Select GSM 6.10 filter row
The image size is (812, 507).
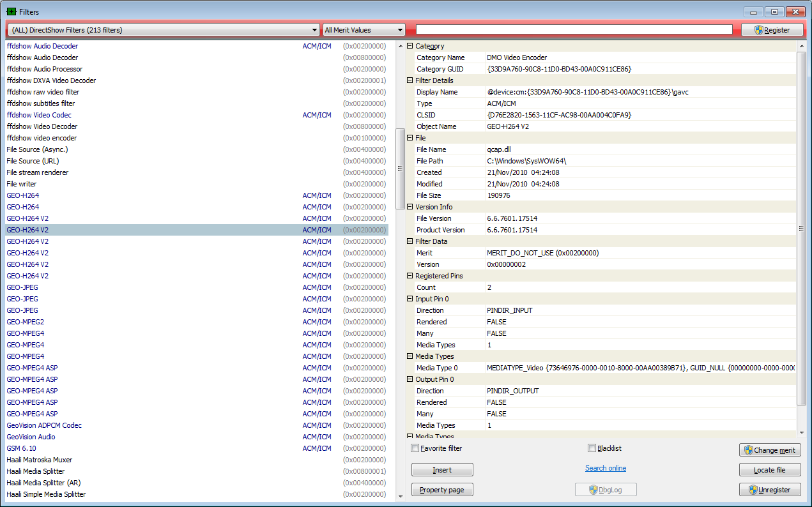tap(196, 448)
